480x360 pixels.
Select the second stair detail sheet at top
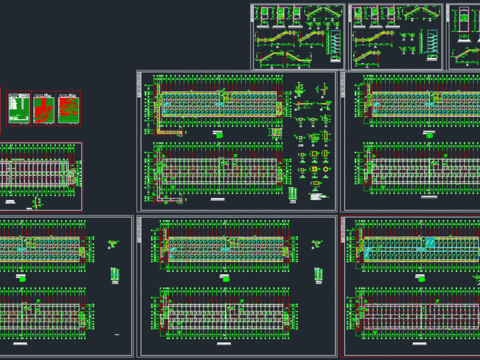tap(396, 37)
